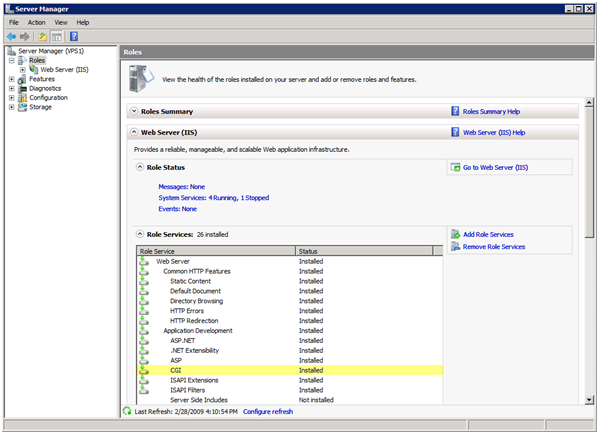Click the Up One Level folder icon

coord(42,37)
